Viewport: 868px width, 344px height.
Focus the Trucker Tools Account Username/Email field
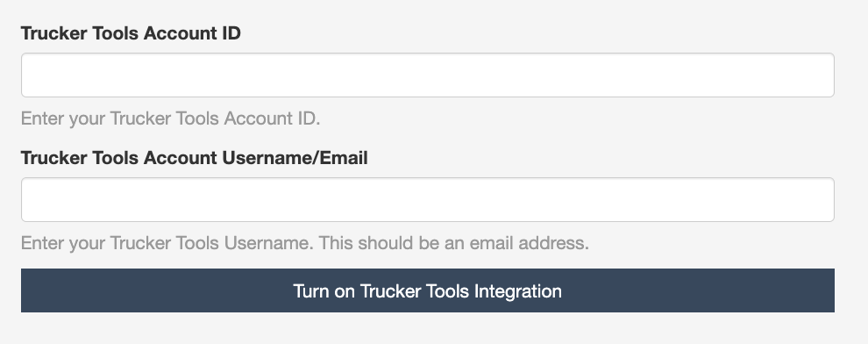point(427,200)
